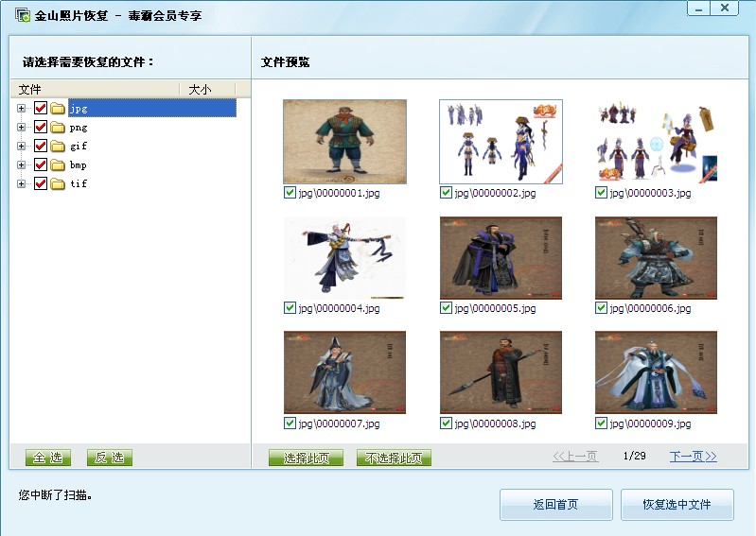The width and height of the screenshot is (756, 536).
Task: Click the jpg folder icon
Action: pos(58,109)
